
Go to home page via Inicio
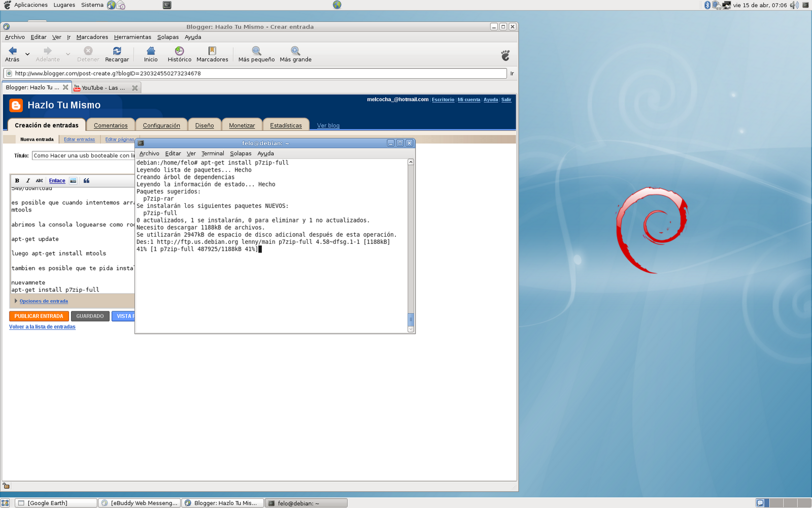(x=151, y=54)
